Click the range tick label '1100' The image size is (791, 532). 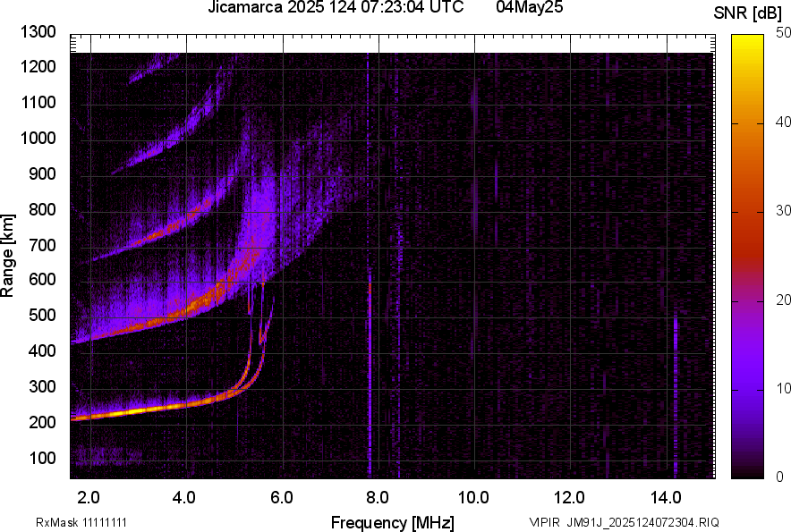(x=38, y=102)
